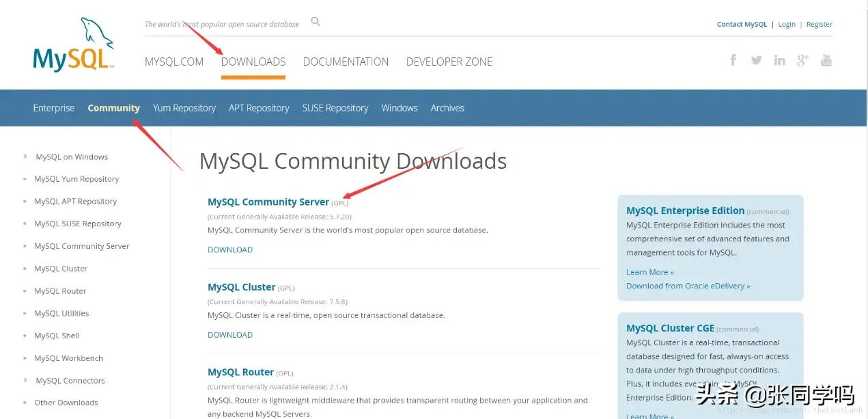868x419 pixels.
Task: Click the MySQL dolphin logo
Action: (74, 44)
